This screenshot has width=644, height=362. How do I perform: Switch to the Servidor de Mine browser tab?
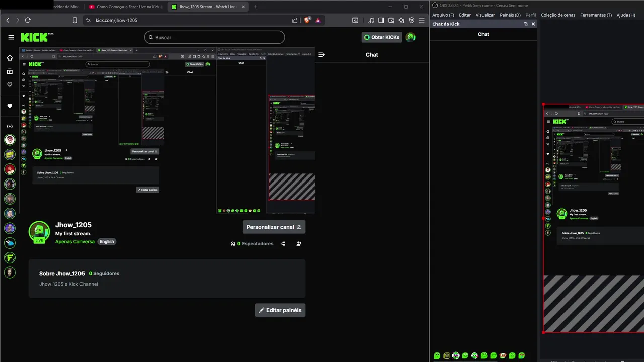click(x=67, y=7)
